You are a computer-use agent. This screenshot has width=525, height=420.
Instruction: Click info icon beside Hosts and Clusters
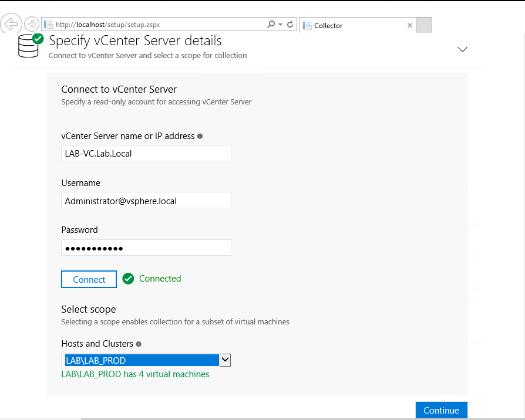[139, 344]
